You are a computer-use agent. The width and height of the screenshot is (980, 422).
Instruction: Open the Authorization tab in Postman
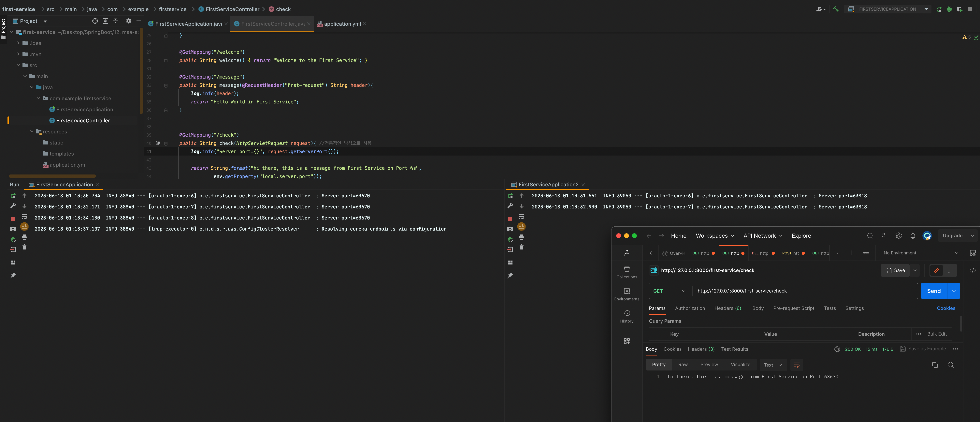[690, 308]
